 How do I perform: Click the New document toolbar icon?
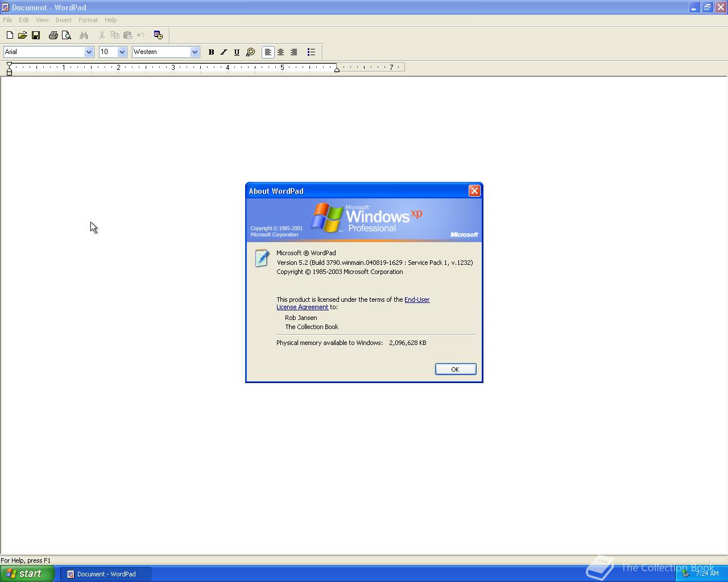(10, 35)
